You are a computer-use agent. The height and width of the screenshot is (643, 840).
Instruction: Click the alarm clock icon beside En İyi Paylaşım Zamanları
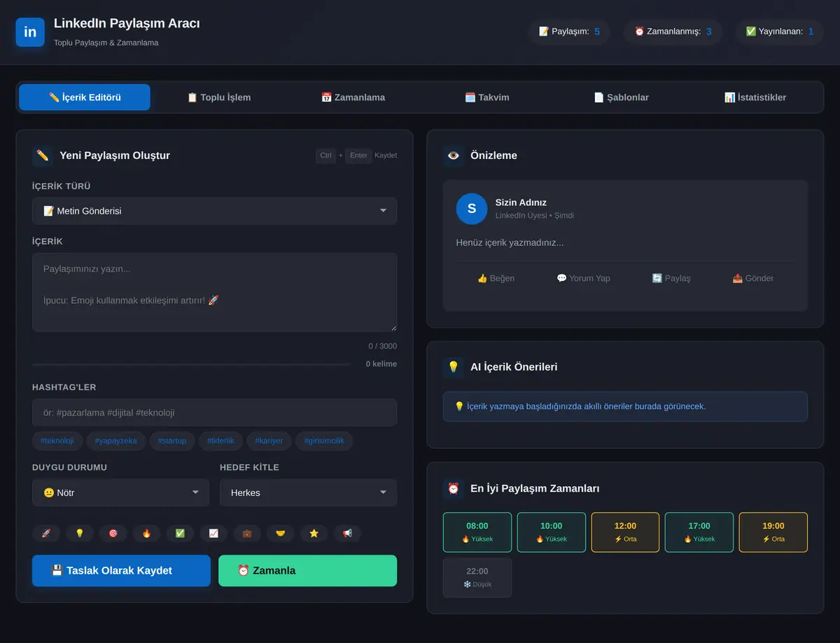[454, 488]
